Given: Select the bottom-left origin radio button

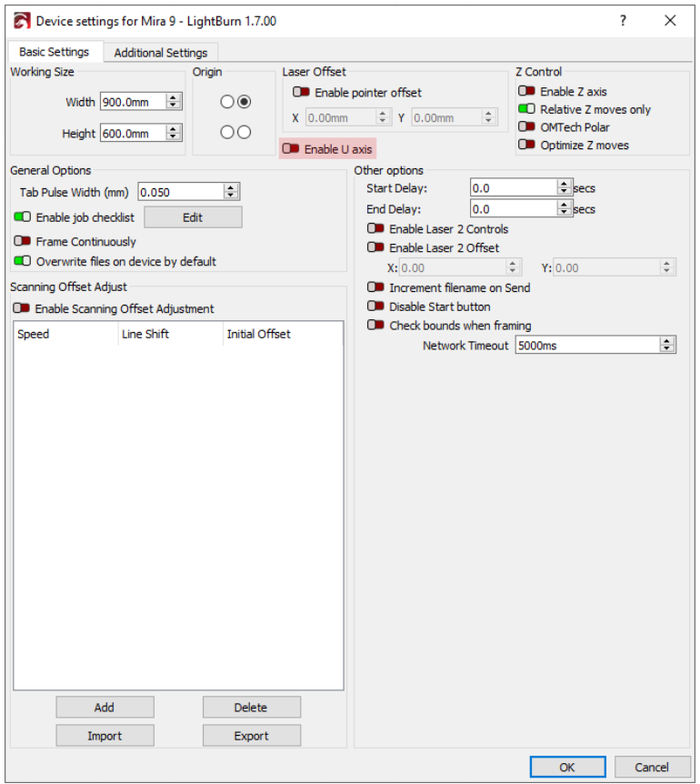Looking at the screenshot, I should (x=227, y=133).
